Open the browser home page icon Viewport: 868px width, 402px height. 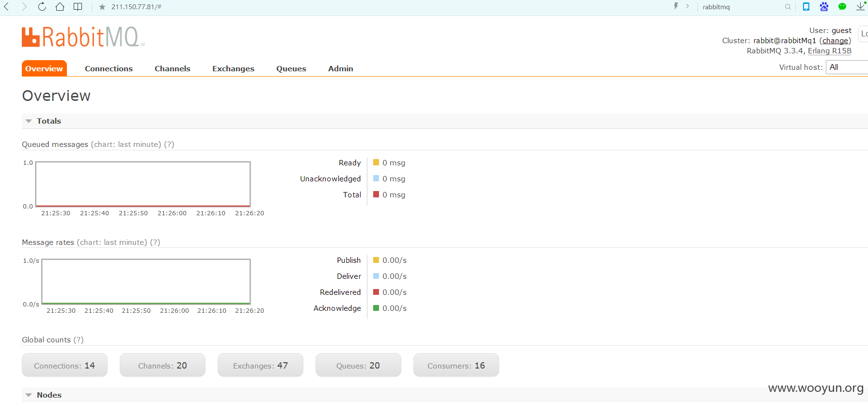pos(60,7)
